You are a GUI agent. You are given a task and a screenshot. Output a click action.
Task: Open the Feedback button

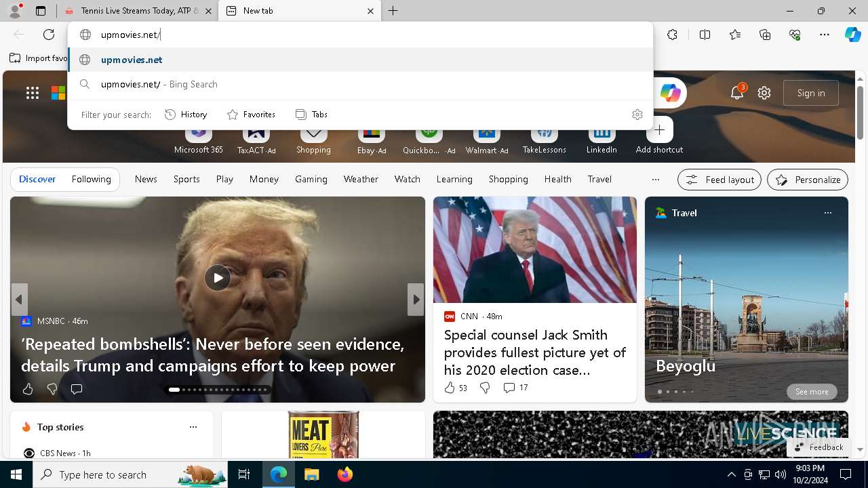(x=818, y=447)
